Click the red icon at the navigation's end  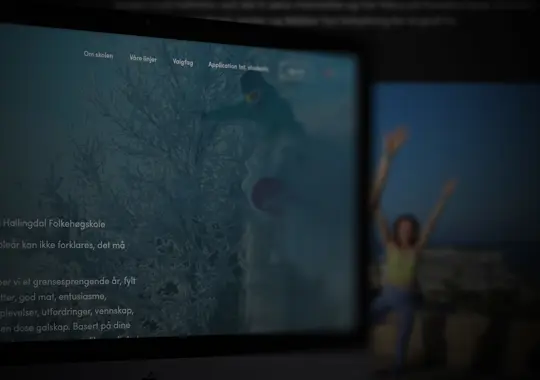[x=329, y=73]
